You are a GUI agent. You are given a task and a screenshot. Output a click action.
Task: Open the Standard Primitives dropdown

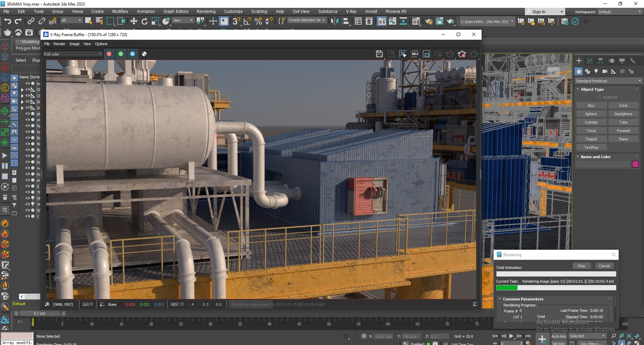tap(608, 81)
